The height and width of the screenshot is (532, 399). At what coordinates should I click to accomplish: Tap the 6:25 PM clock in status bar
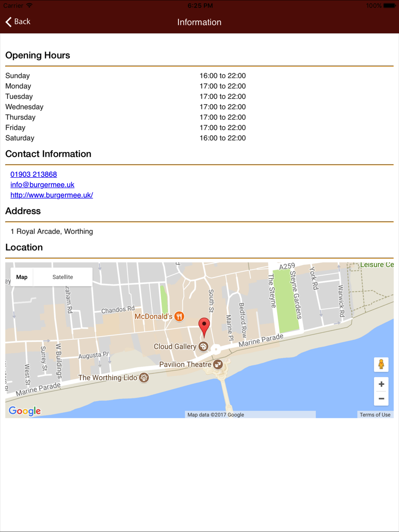click(x=200, y=6)
